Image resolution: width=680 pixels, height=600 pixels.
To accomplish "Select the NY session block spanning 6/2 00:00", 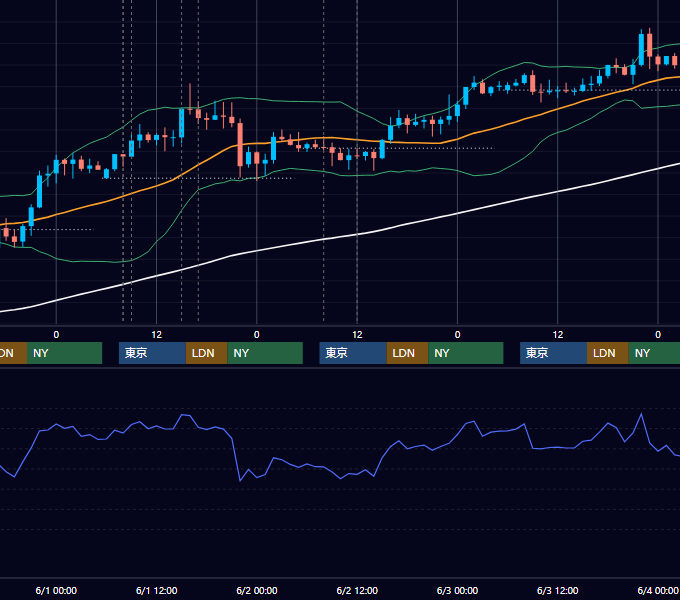I will 265,353.
